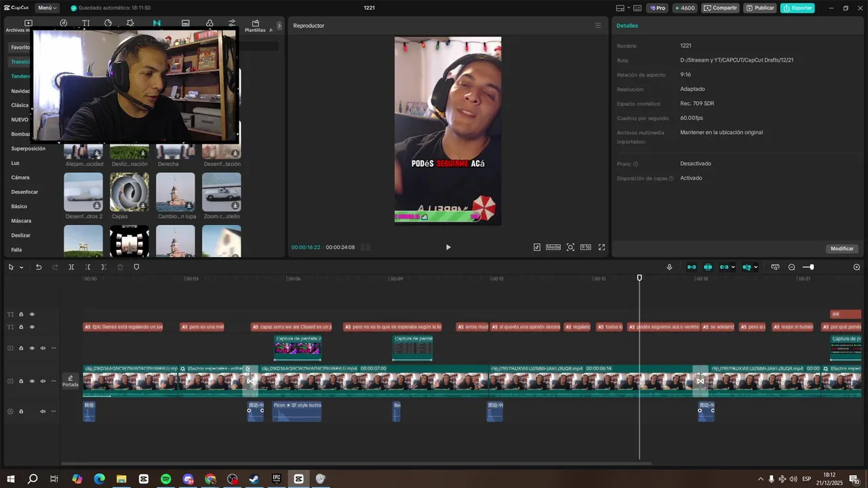The image size is (868, 488).
Task: Select the Máscara transitions category
Action: tap(21, 221)
